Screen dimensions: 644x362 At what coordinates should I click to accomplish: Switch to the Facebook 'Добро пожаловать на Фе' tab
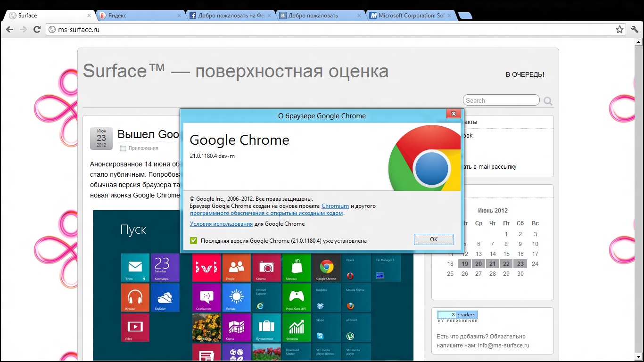coord(231,16)
